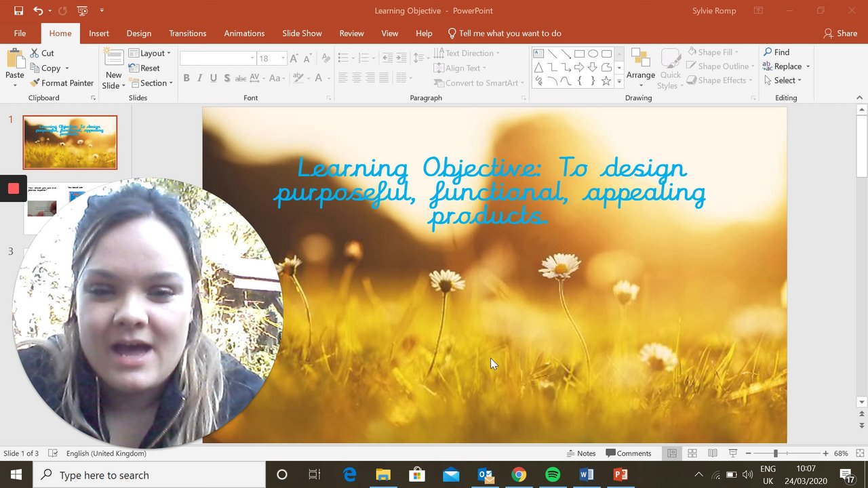Viewport: 868px width, 488px height.
Task: Toggle the Notes pane in status bar
Action: [x=581, y=453]
